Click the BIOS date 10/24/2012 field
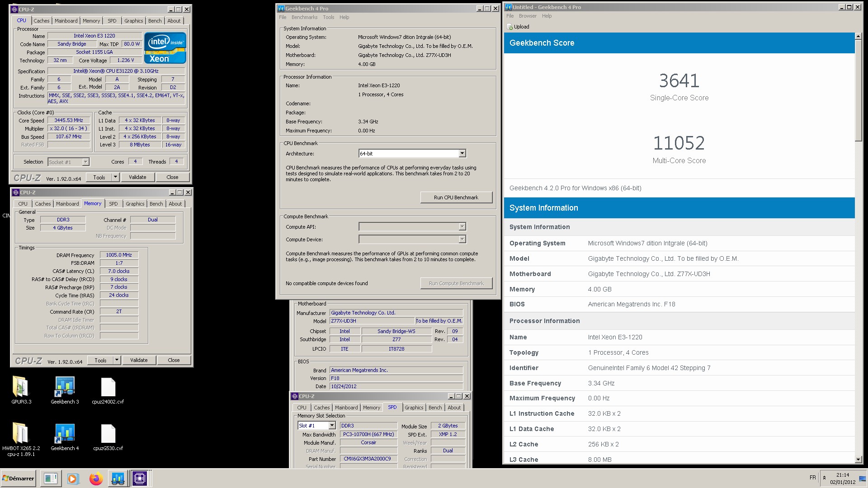This screenshot has width=868, height=488. 396,386
